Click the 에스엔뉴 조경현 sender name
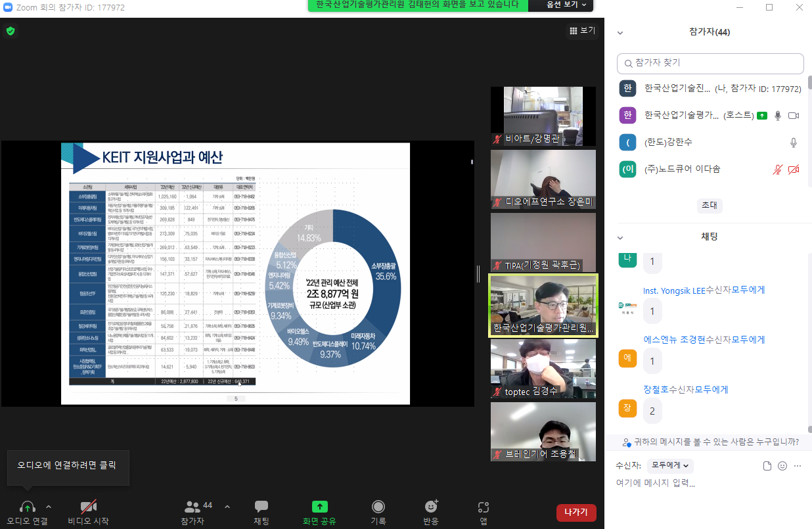Screen dimensions: 812x529 click(674, 340)
